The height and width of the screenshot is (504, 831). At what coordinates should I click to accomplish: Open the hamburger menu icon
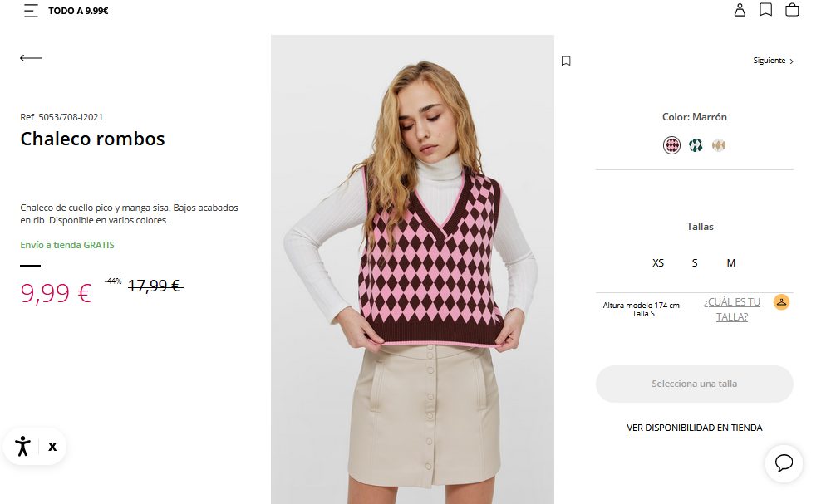(31, 11)
